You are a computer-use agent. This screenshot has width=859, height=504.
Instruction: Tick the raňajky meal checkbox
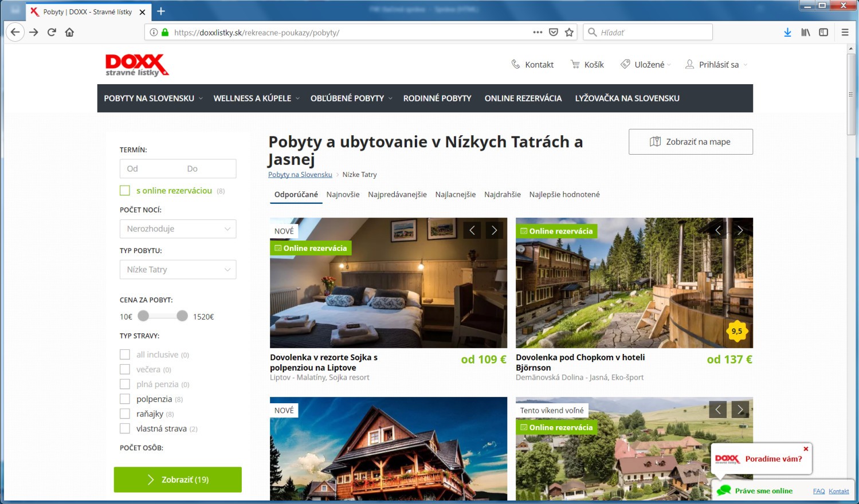pyautogui.click(x=125, y=414)
